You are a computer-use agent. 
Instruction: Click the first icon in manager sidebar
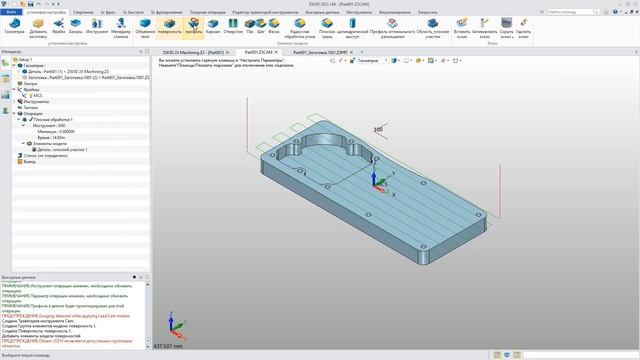5,63
